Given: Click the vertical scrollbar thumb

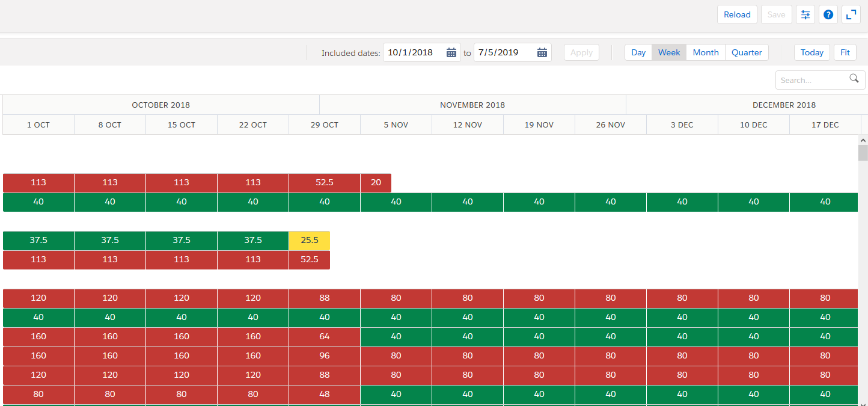Looking at the screenshot, I should [863, 153].
